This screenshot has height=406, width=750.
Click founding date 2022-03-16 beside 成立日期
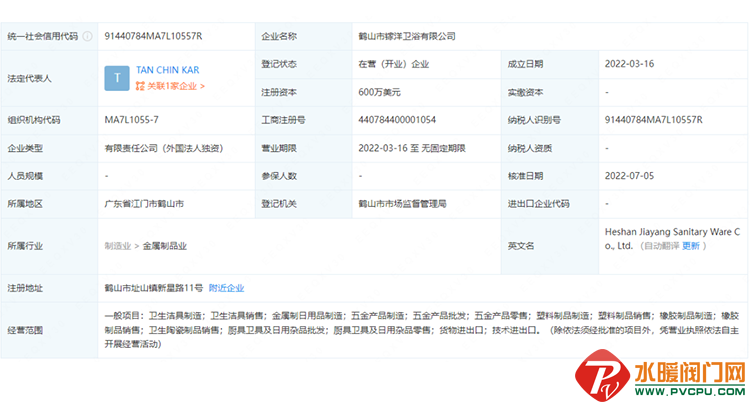click(x=629, y=64)
